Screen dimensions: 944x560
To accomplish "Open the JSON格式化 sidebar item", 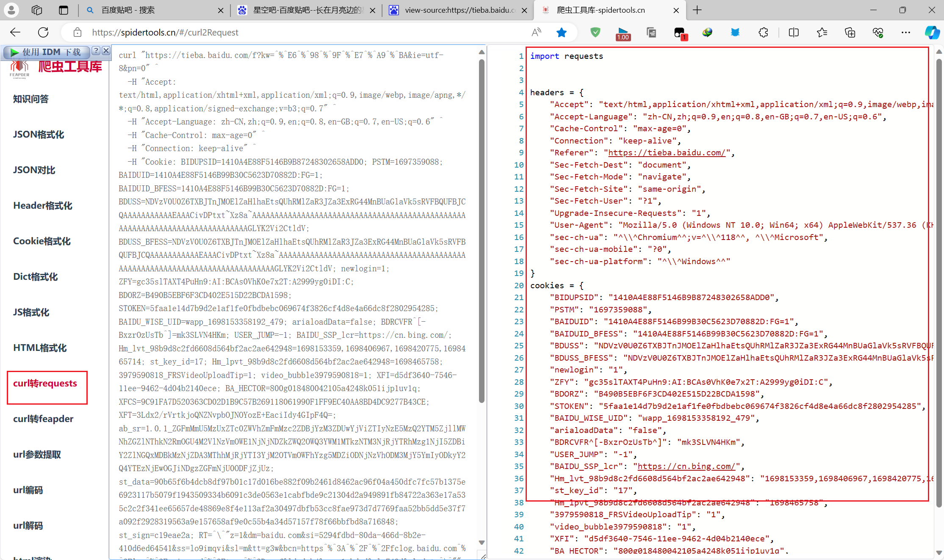I will pyautogui.click(x=39, y=135).
